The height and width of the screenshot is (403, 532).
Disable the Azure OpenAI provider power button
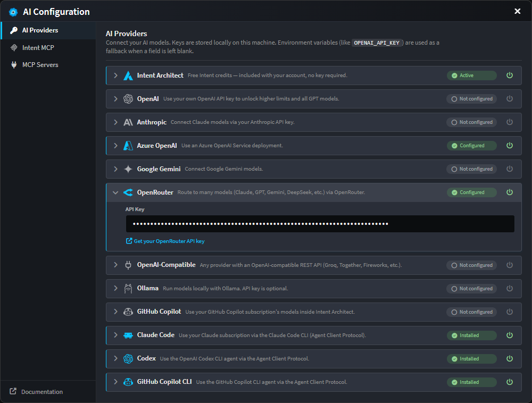(x=510, y=145)
